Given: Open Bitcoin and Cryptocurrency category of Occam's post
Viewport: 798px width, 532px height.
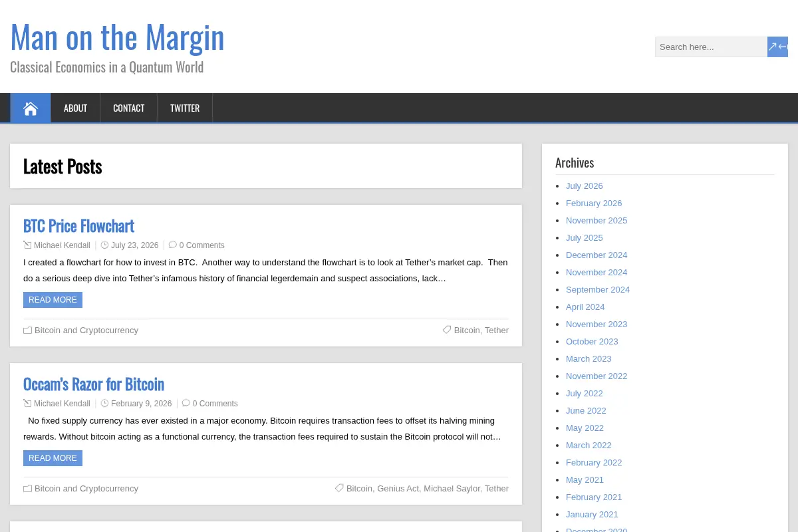Looking at the screenshot, I should tap(86, 489).
